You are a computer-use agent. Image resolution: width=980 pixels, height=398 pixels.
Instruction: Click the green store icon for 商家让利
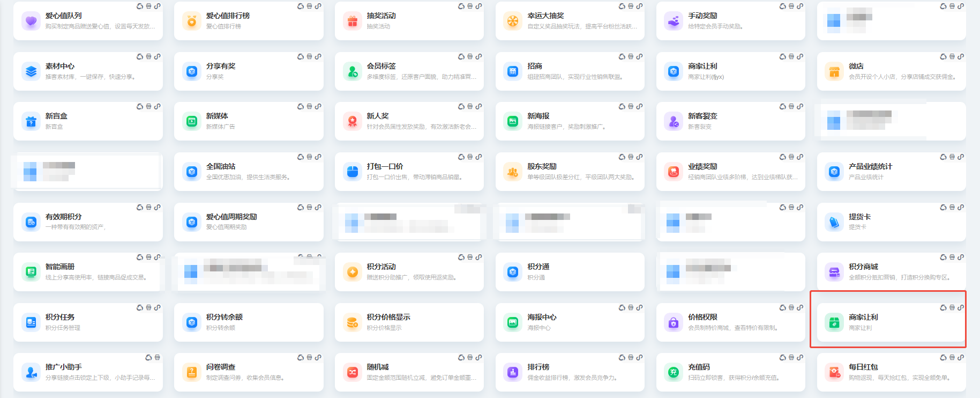pos(834,322)
